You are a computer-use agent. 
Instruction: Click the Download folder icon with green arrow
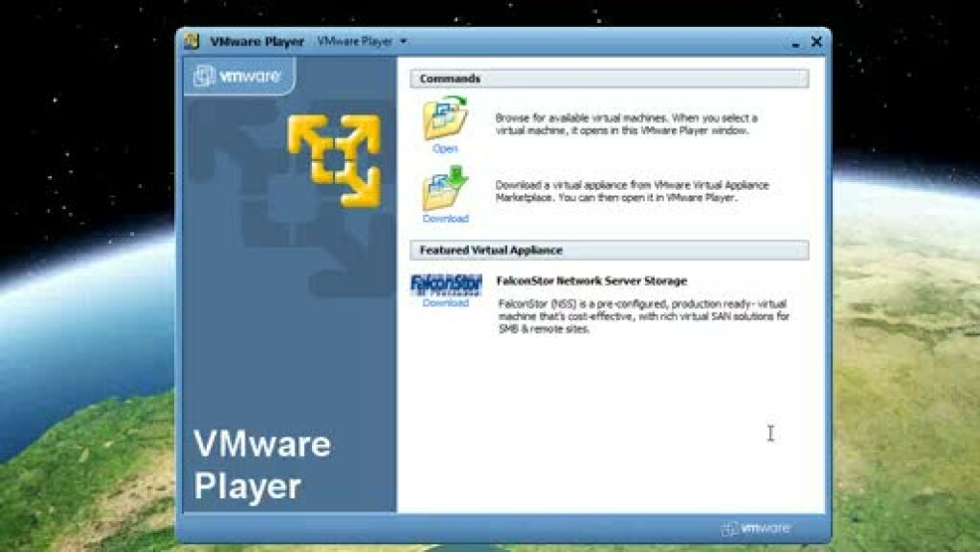pyautogui.click(x=445, y=189)
